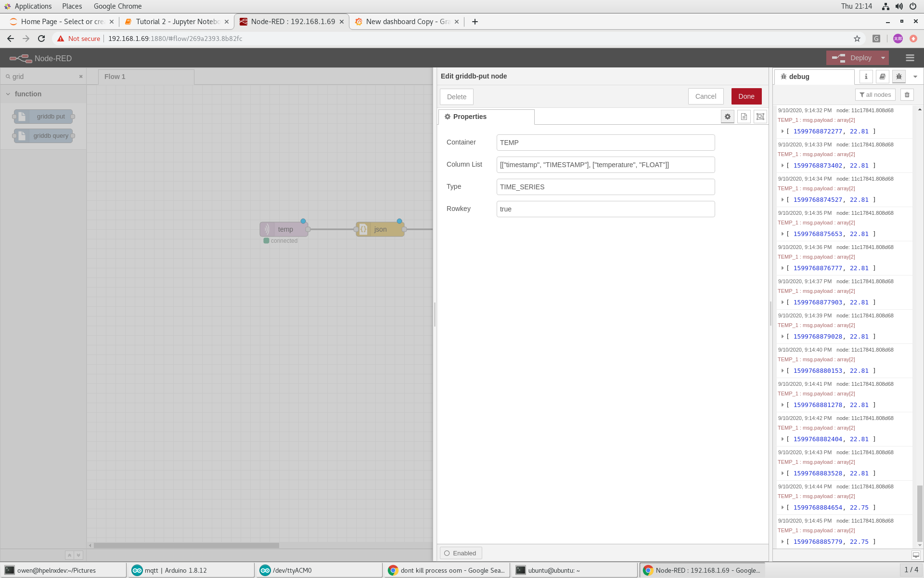Click the Cancel button
The image size is (924, 578).
click(705, 96)
